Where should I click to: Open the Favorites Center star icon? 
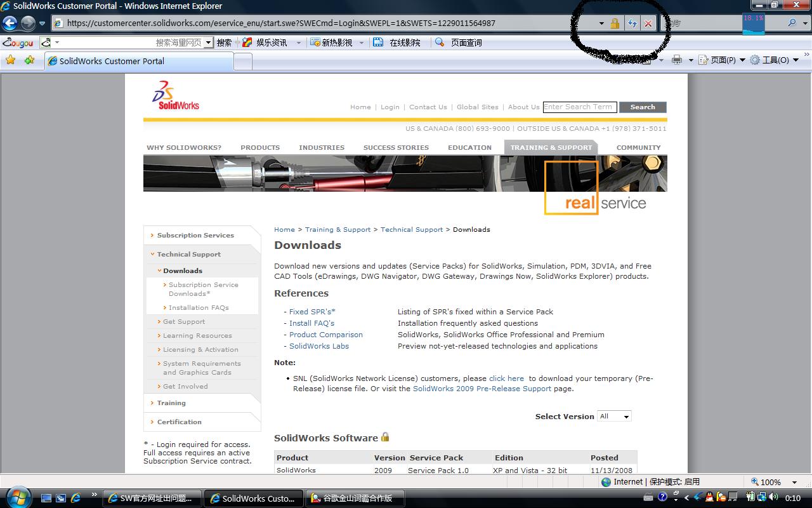click(x=10, y=60)
